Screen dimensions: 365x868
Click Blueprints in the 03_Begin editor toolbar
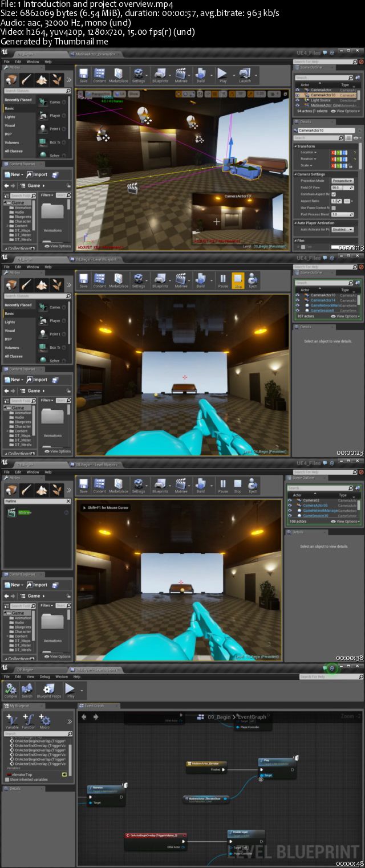160,75
